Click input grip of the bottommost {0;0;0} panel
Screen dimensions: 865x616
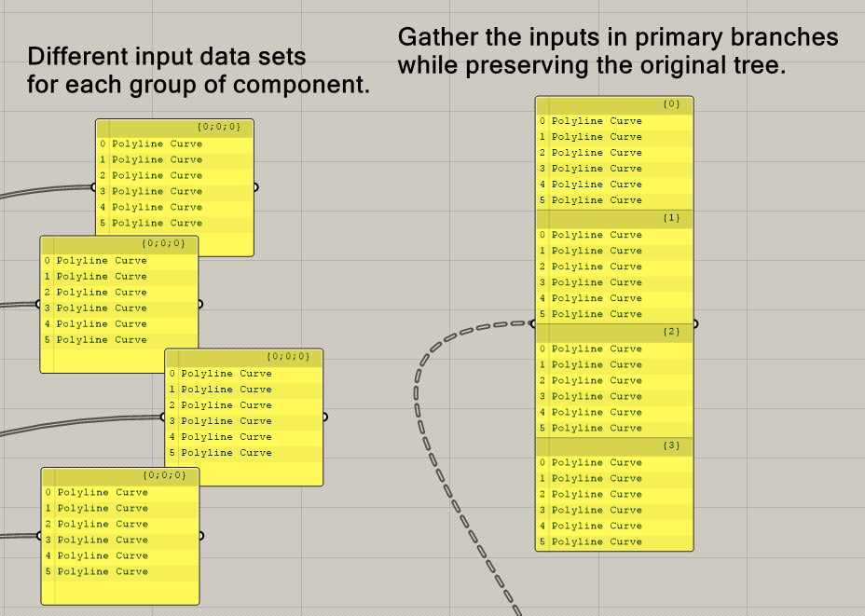tap(39, 536)
